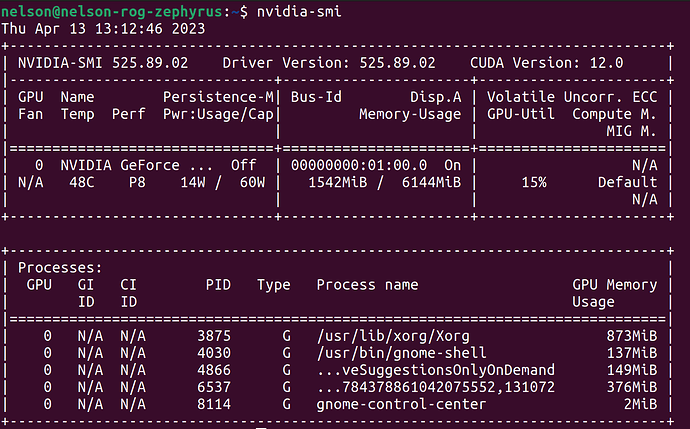Click the power cap 60W

(x=252, y=182)
